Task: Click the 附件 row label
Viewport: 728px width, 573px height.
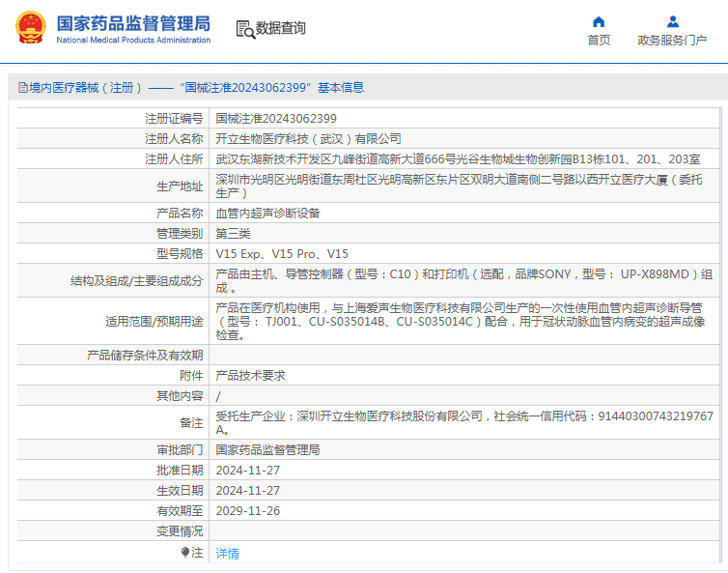Action: pyautogui.click(x=192, y=376)
